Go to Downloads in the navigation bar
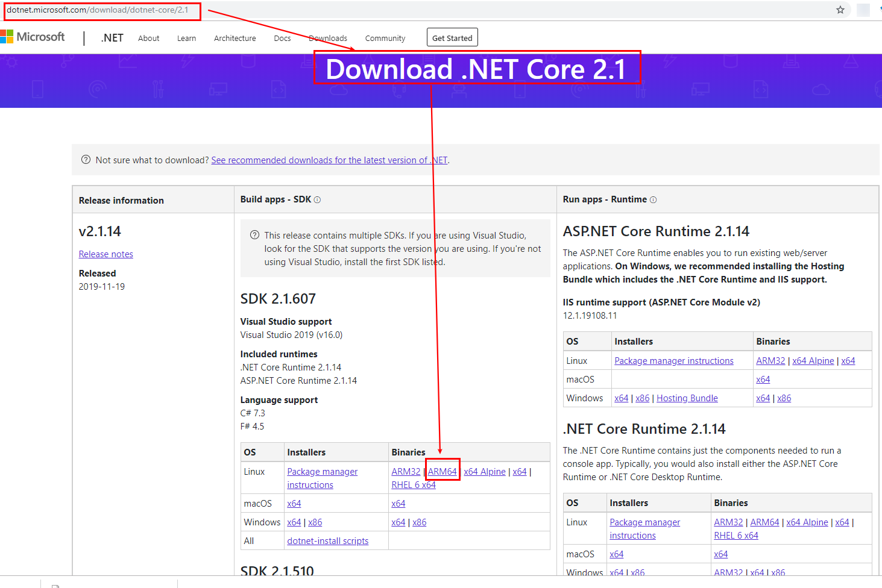The image size is (882, 588). (x=328, y=38)
